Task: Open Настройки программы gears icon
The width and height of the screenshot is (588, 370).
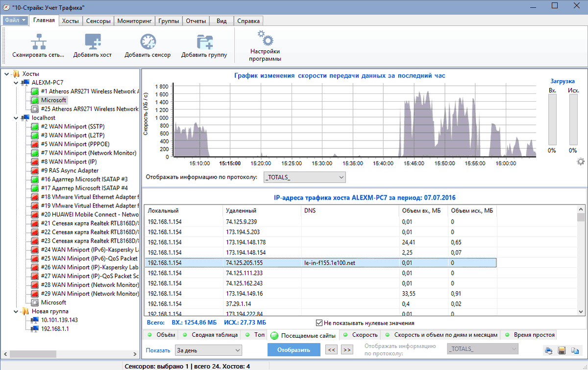Action: point(265,38)
